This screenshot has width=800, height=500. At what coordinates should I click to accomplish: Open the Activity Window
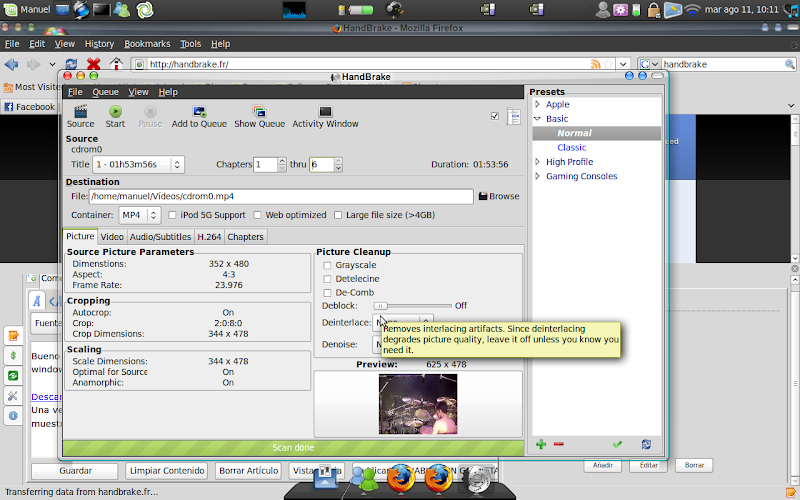coord(325,116)
